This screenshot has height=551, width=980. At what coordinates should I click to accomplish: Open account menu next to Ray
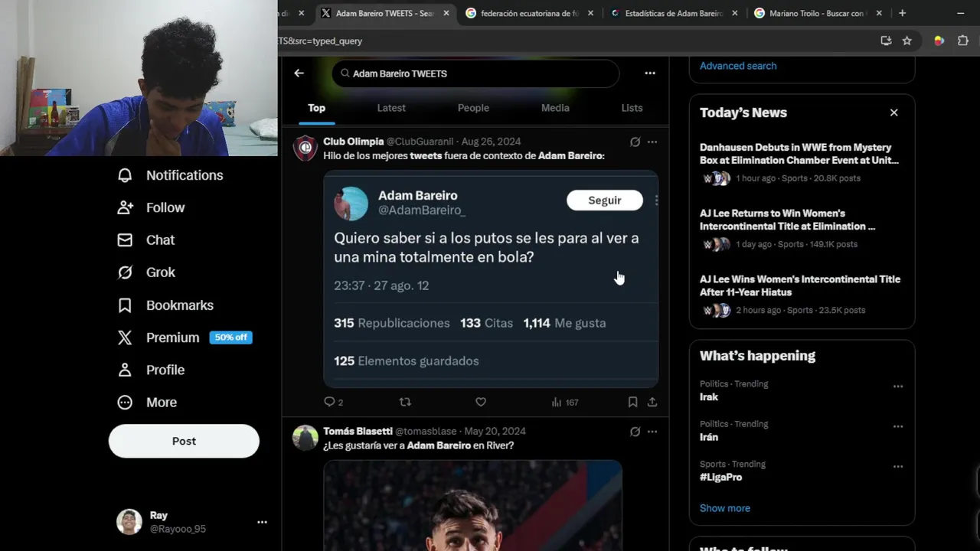(262, 522)
